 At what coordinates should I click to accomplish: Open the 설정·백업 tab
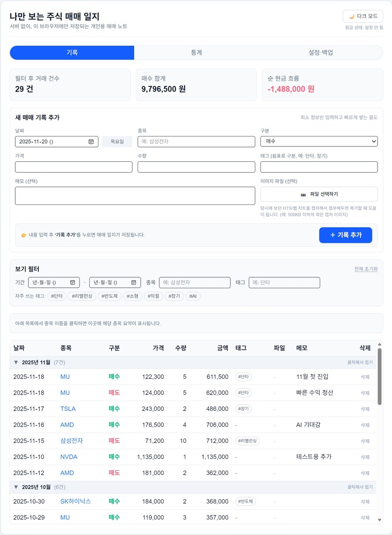pyautogui.click(x=321, y=52)
